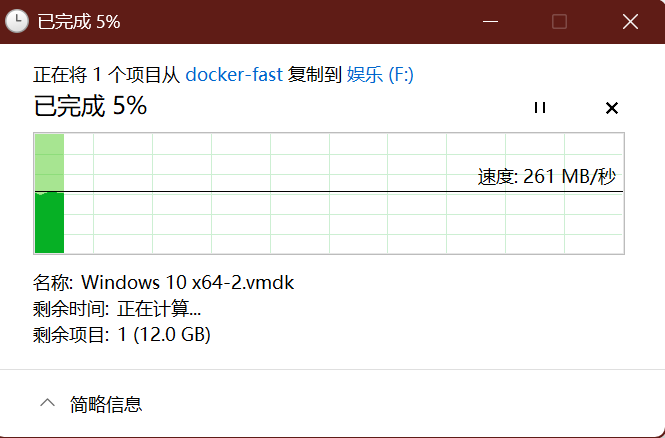
Task: Pause the file copy operation
Action: (540, 108)
